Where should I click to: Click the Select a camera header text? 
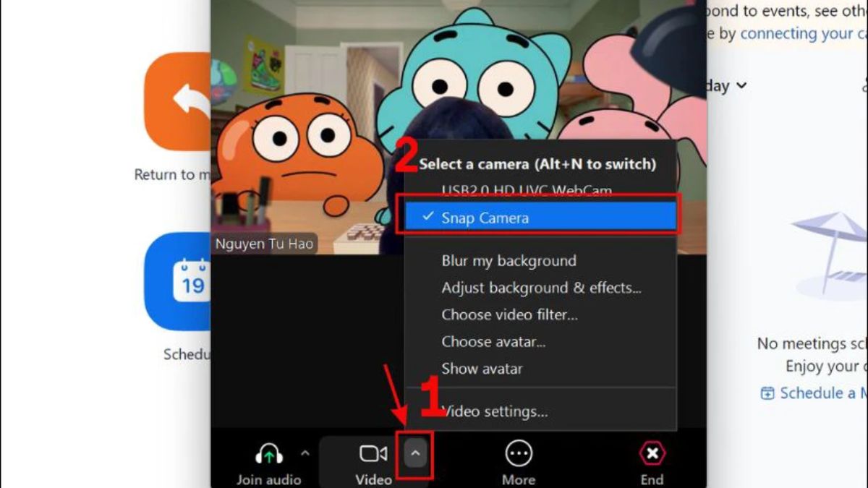(537, 164)
